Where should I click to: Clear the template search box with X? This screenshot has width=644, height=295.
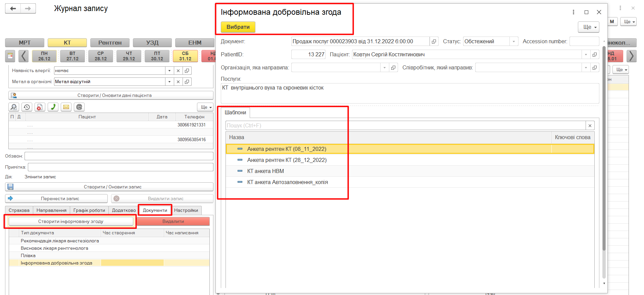click(590, 126)
